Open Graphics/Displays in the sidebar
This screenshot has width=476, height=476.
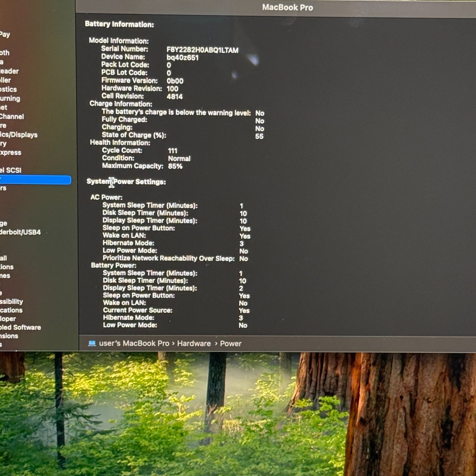tap(19, 135)
